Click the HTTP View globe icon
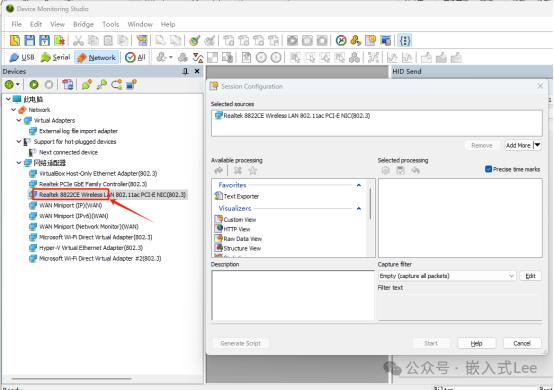 pos(219,229)
